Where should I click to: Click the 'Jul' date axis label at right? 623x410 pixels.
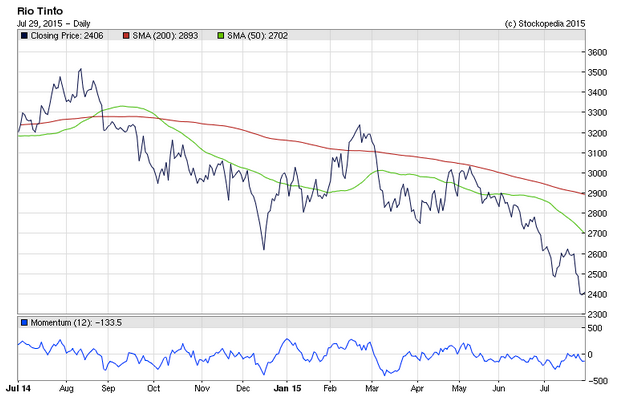pos(545,388)
